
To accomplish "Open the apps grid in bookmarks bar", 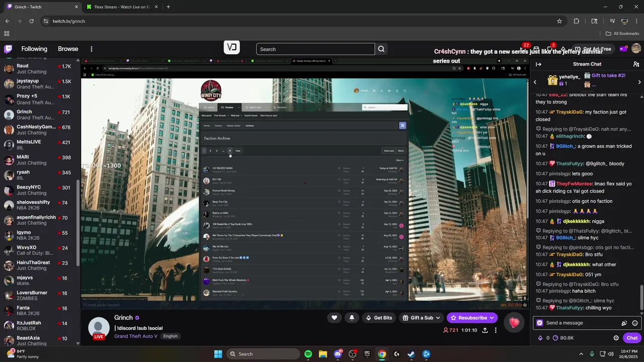I will (x=7, y=34).
